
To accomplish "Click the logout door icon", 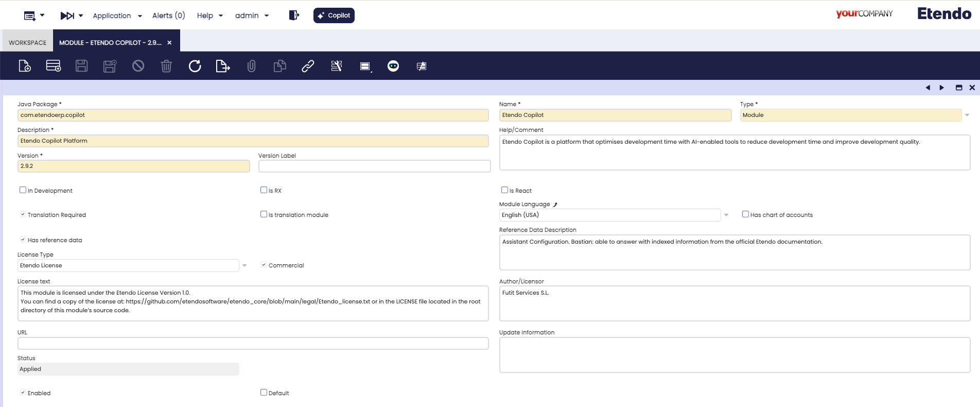I will [x=294, y=15].
